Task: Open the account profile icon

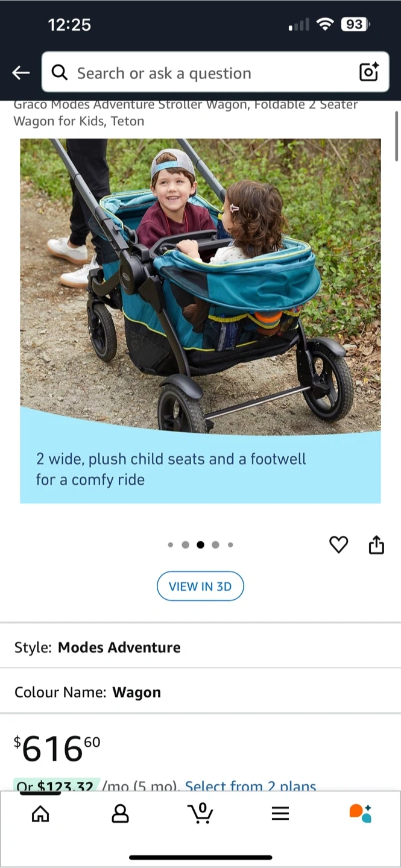Action: pos(121,814)
